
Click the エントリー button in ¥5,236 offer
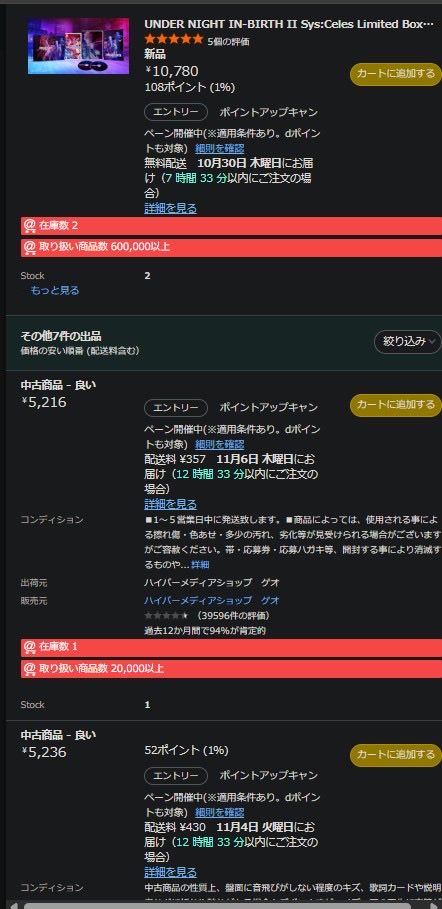click(x=176, y=776)
